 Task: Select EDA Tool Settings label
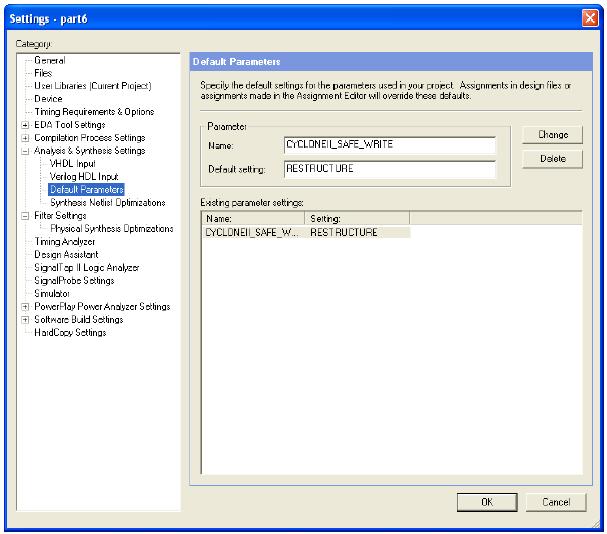70,125
